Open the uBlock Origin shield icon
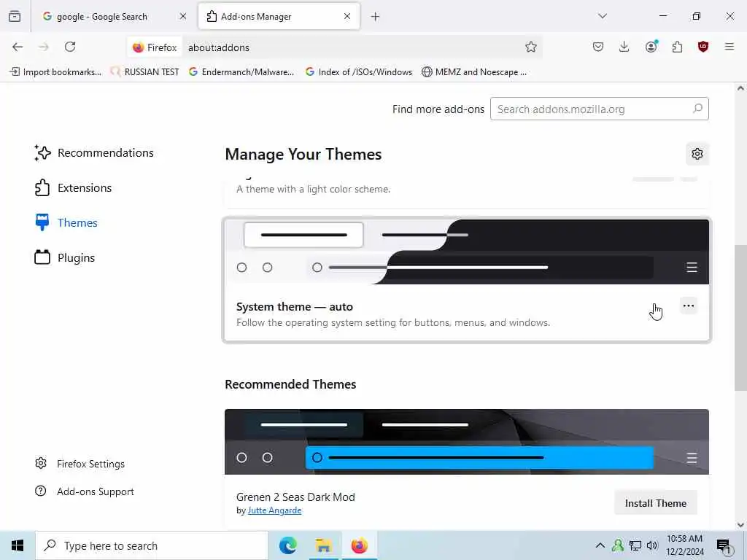The image size is (747, 560). (703, 47)
